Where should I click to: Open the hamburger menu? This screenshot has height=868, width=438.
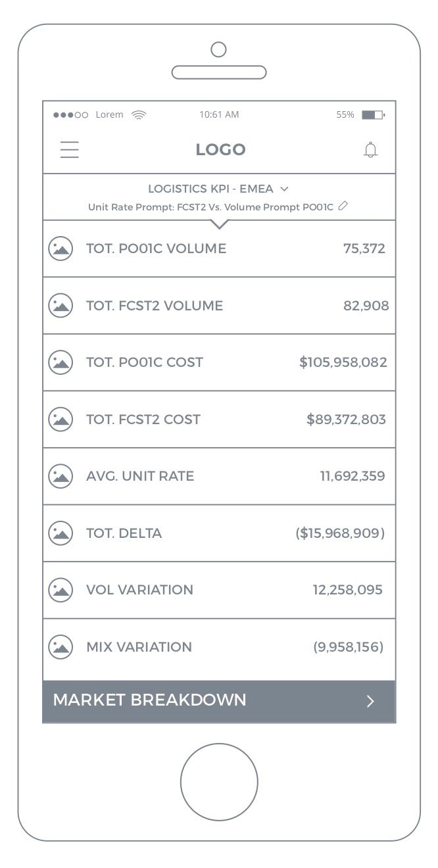pyautogui.click(x=70, y=150)
